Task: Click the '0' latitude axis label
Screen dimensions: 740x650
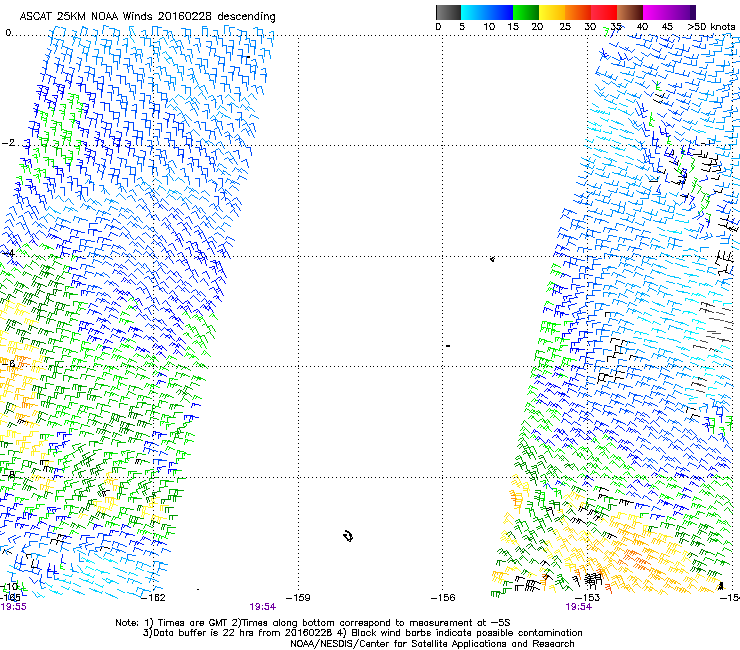Action: [x=8, y=33]
